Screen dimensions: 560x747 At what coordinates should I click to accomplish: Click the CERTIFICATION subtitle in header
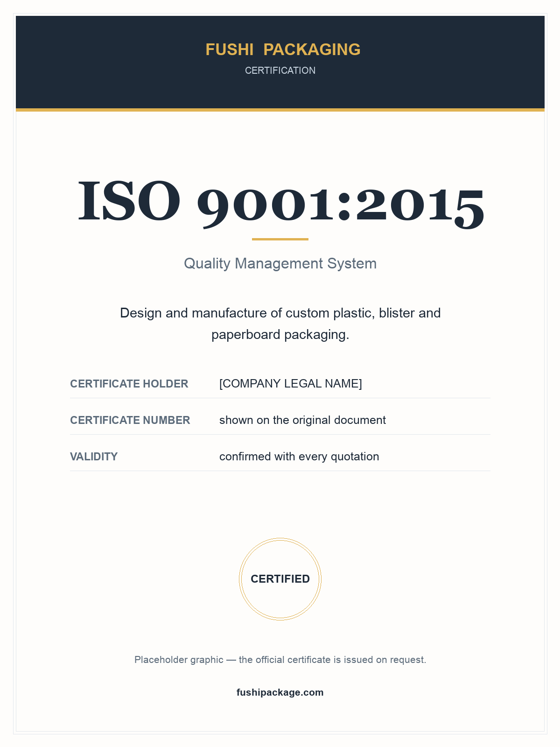pyautogui.click(x=280, y=70)
